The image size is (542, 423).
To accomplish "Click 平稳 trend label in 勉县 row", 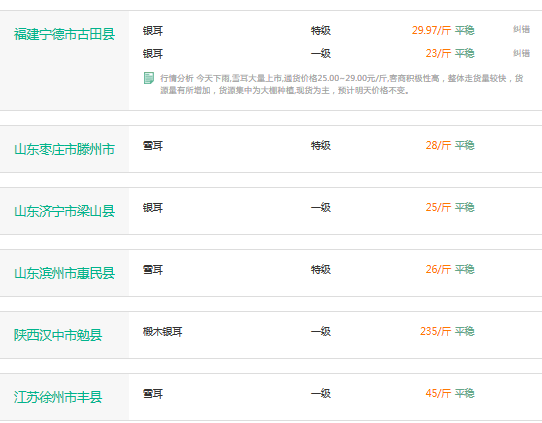I will point(464,331).
